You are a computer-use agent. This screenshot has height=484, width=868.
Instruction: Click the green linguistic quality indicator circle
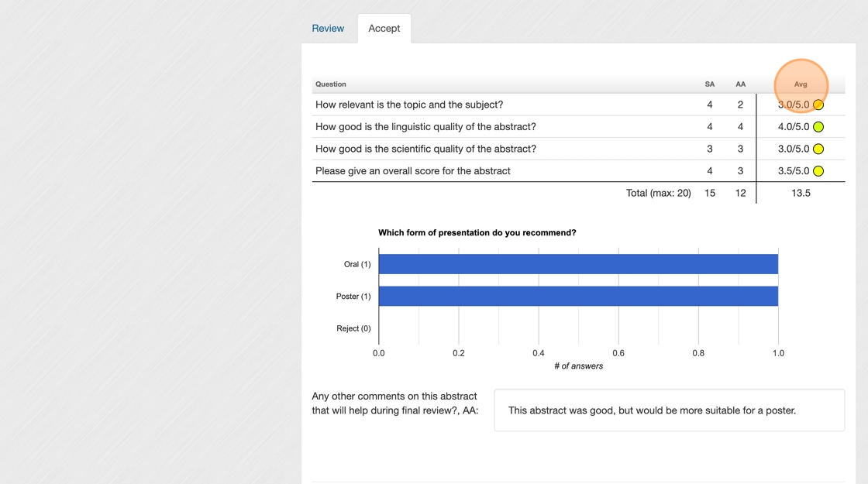tap(818, 127)
